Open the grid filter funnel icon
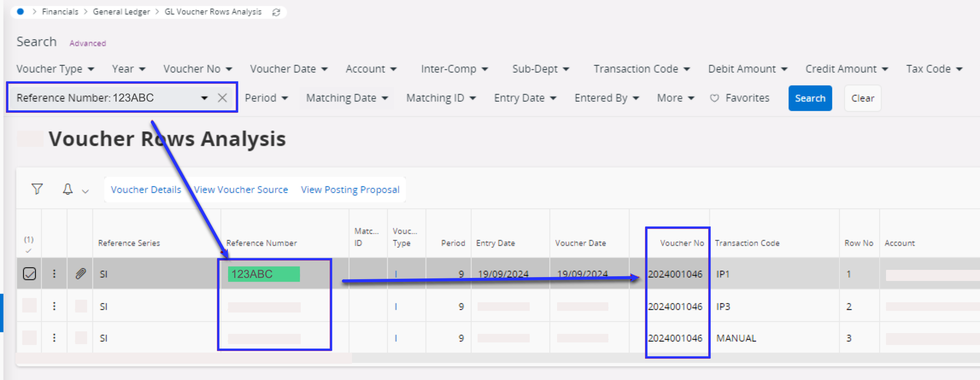This screenshot has width=980, height=380. coord(37,189)
